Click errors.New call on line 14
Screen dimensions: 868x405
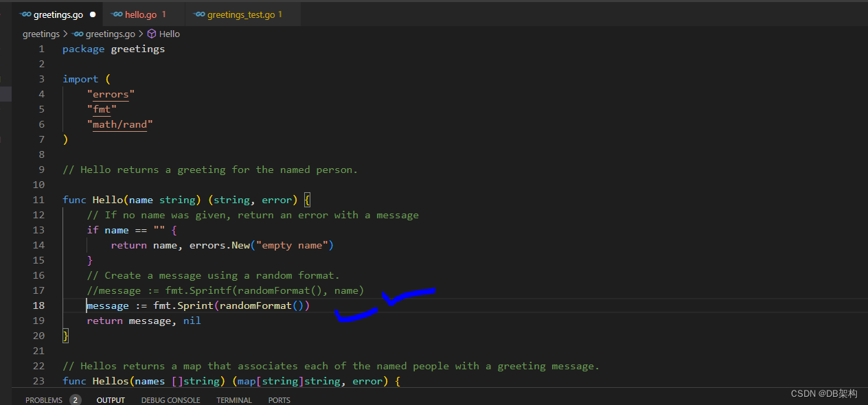220,245
